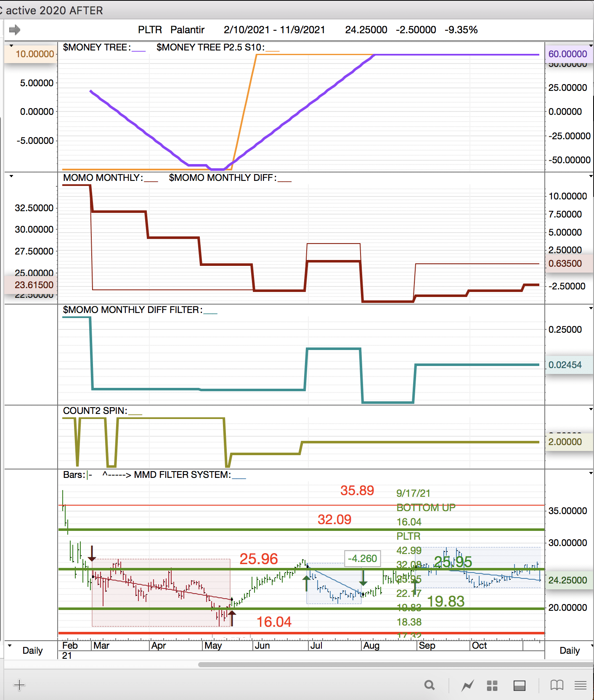Click the left Daily timeframe button
The image size is (594, 700).
[x=32, y=650]
